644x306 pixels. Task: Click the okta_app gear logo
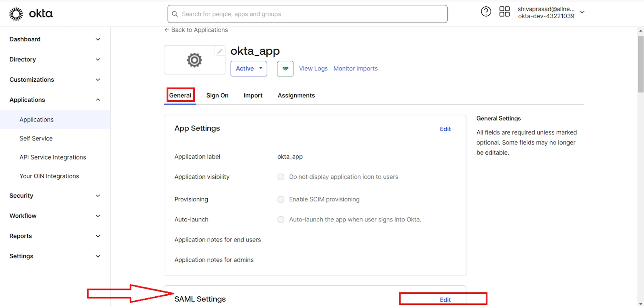194,60
